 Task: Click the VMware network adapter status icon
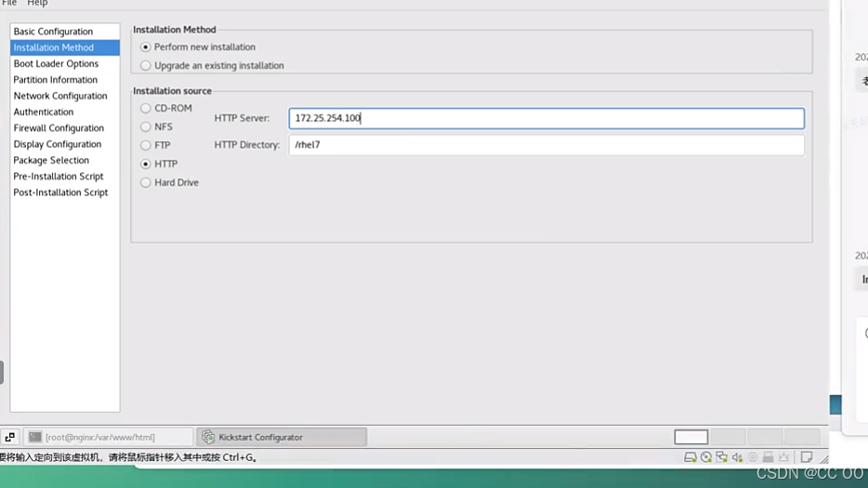tap(721, 457)
